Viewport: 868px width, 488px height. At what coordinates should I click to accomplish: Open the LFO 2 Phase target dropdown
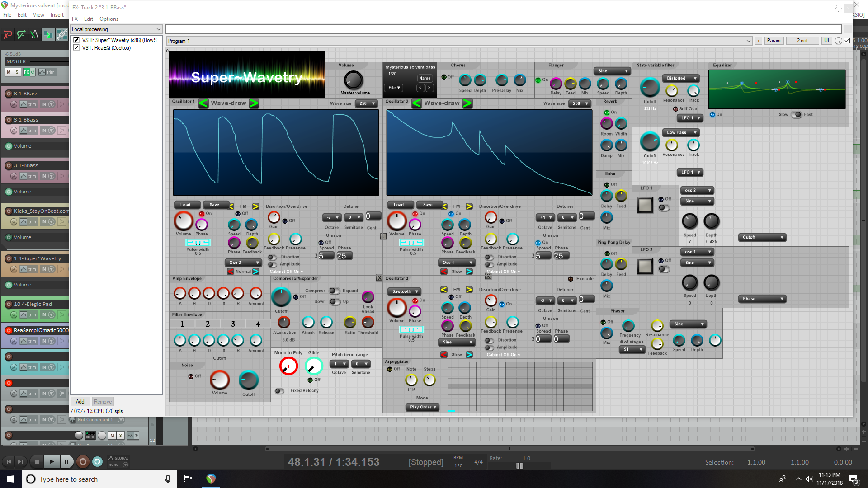click(762, 299)
